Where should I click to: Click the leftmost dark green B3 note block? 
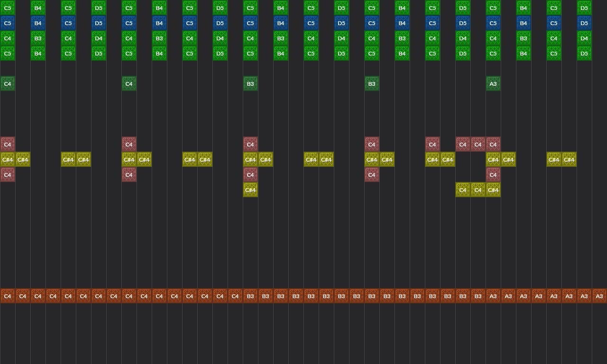point(250,84)
